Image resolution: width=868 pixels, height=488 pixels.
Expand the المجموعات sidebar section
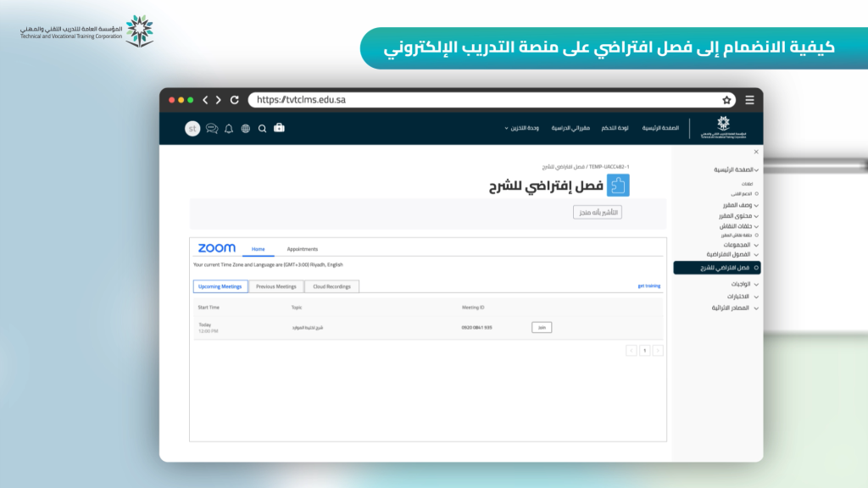[x=741, y=245]
